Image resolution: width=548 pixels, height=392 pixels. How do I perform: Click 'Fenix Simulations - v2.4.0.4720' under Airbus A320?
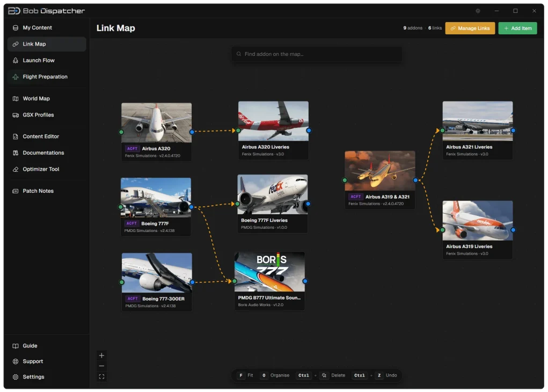click(x=153, y=156)
